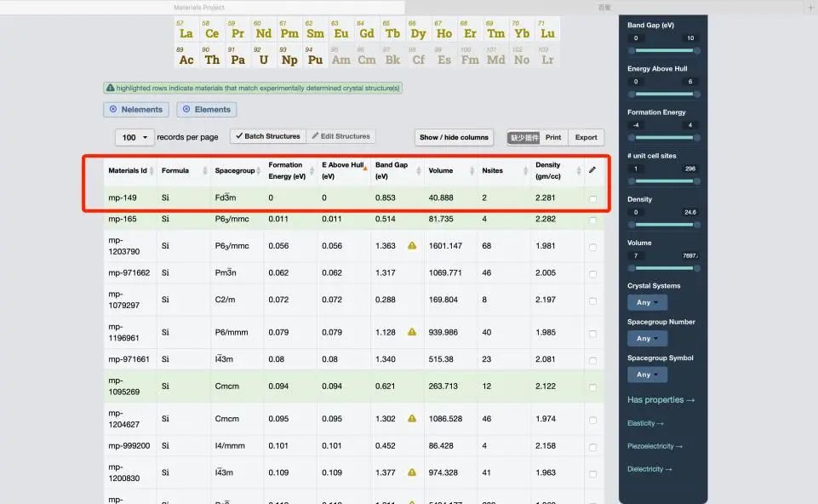This screenshot has height=504, width=818.
Task: Select the Pu element tile
Action: click(315, 55)
